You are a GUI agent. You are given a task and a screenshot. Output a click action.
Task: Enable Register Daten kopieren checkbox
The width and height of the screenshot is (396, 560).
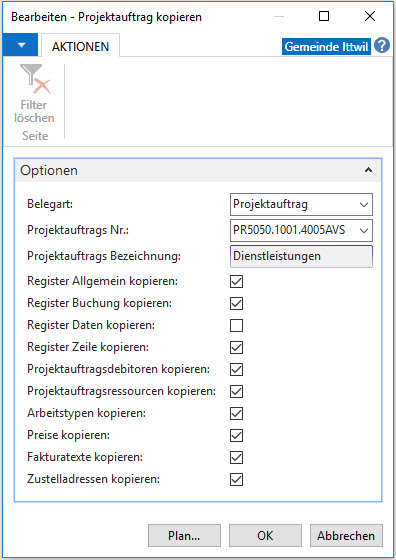click(x=236, y=325)
